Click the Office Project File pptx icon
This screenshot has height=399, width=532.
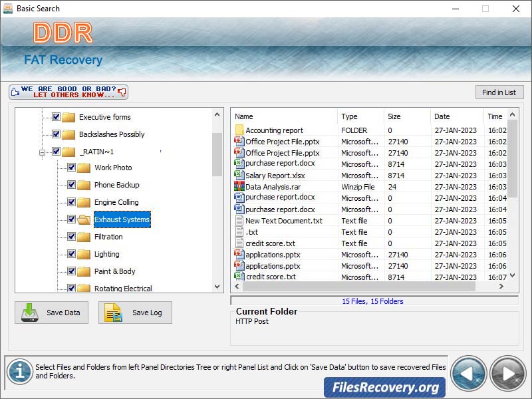[238, 142]
